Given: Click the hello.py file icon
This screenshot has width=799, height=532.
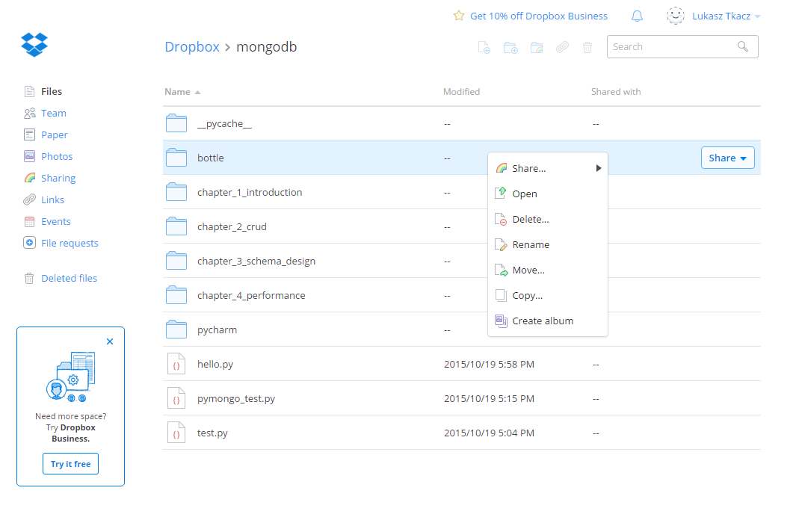Looking at the screenshot, I should coord(176,364).
